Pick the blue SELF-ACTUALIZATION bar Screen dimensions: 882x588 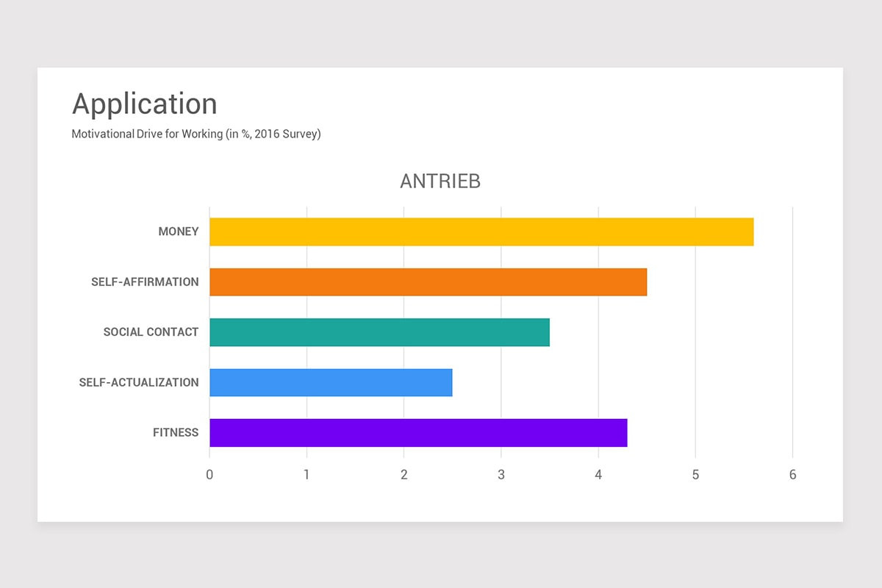pos(331,382)
